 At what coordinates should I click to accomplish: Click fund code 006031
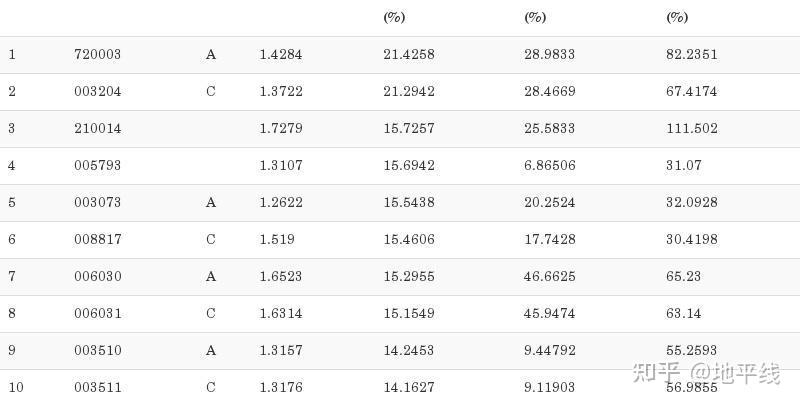coord(97,313)
